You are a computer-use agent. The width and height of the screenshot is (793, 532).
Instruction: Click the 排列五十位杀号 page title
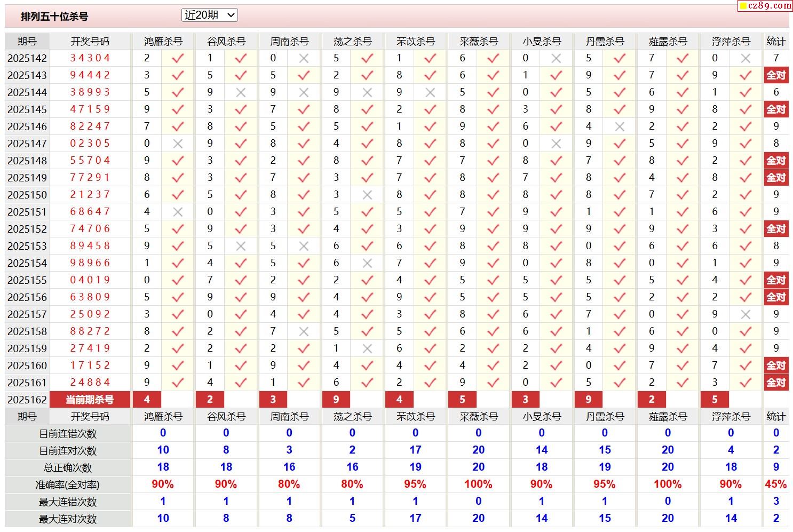(54, 17)
